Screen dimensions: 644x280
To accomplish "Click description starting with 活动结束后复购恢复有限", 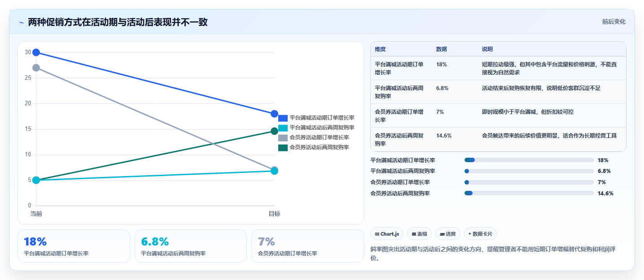I will click(541, 88).
